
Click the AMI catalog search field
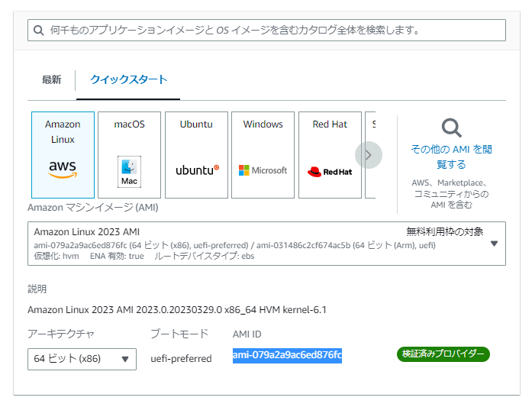pyautogui.click(x=266, y=31)
